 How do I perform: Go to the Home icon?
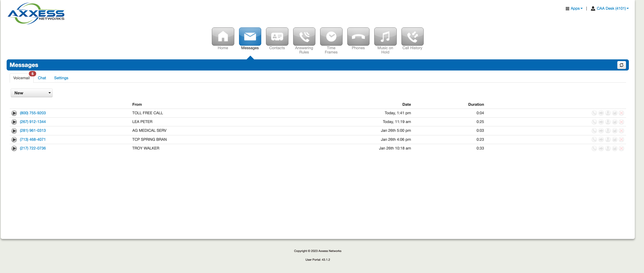tap(223, 37)
